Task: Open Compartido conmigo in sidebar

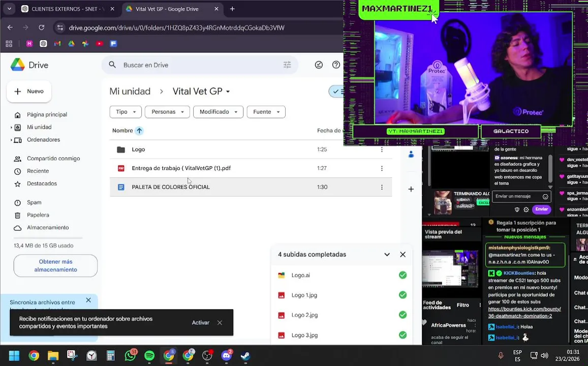Action: 53,158
